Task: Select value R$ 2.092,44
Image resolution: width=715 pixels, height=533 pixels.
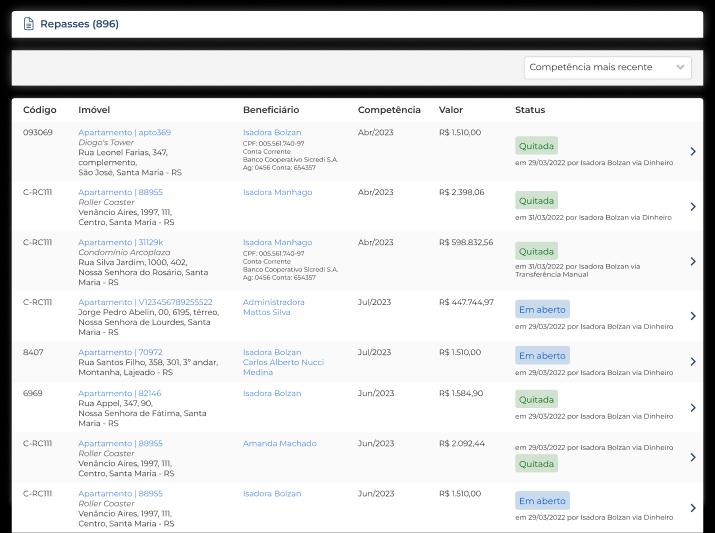Action: click(462, 443)
